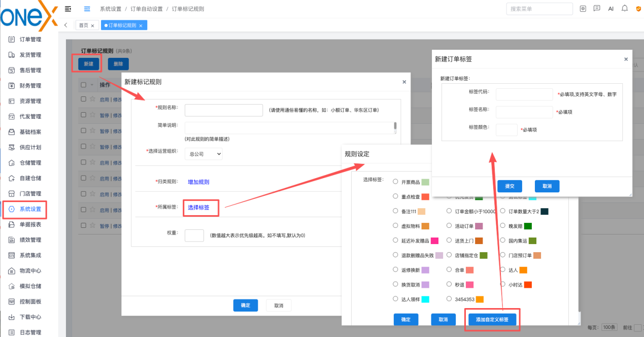Open the 物流中心 sidebar icon
The height and width of the screenshot is (337, 644).
click(12, 271)
